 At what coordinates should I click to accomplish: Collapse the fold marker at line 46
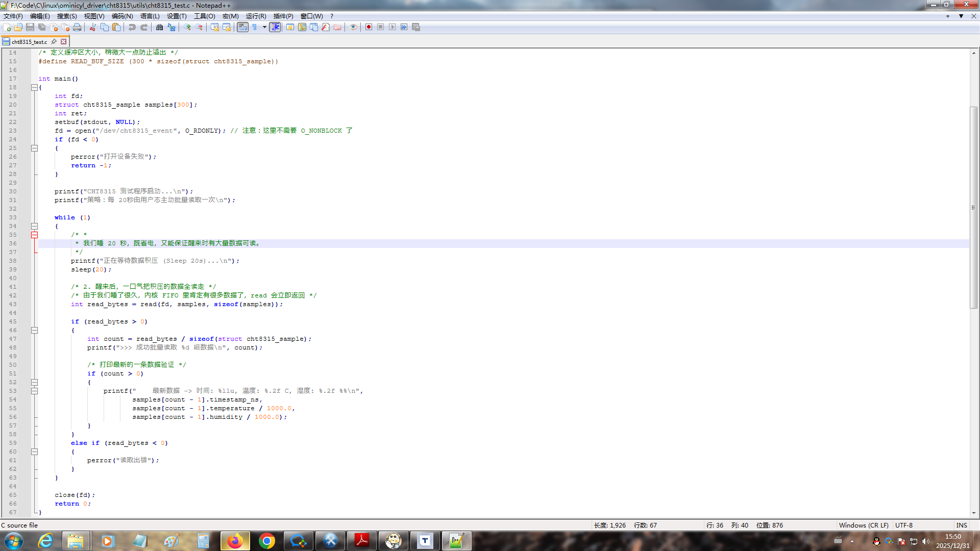tap(34, 330)
